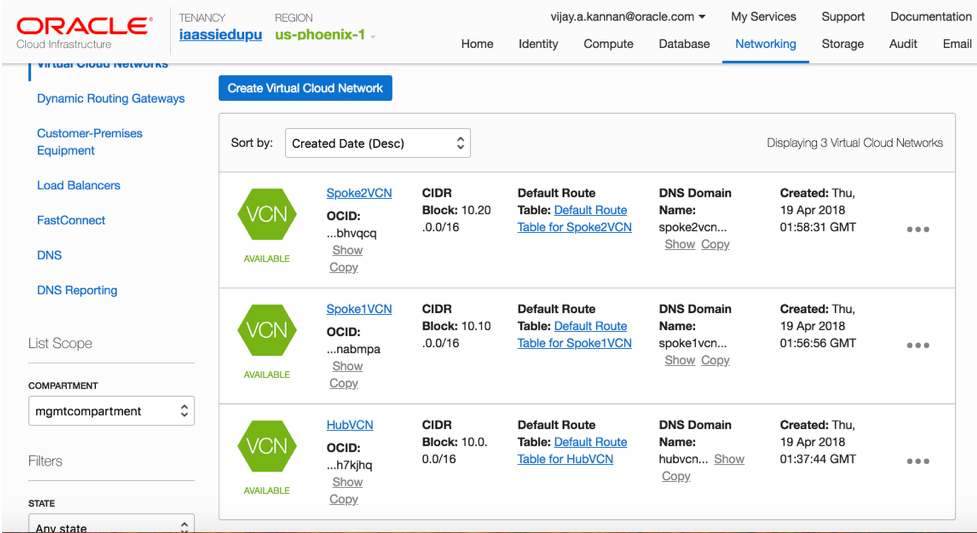Open the actions menu (three dots) for Spoke2VCN
Screen dimensions: 977x533
coord(918,229)
